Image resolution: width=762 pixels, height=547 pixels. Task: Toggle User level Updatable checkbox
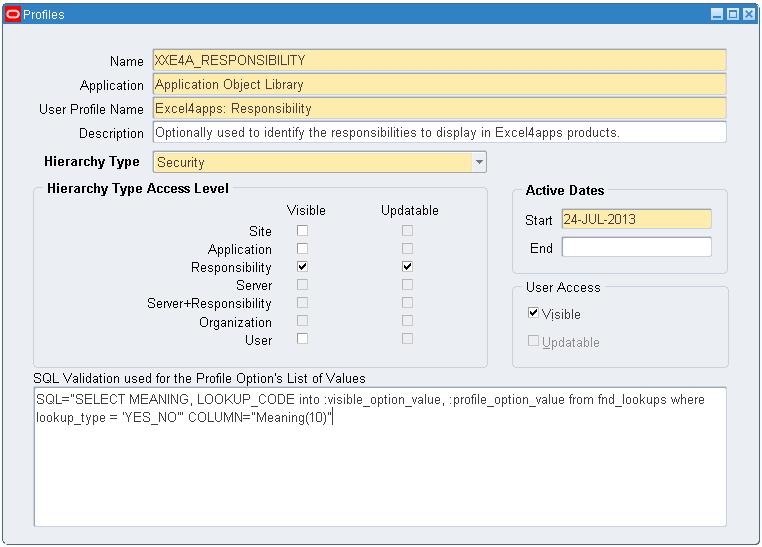click(407, 339)
